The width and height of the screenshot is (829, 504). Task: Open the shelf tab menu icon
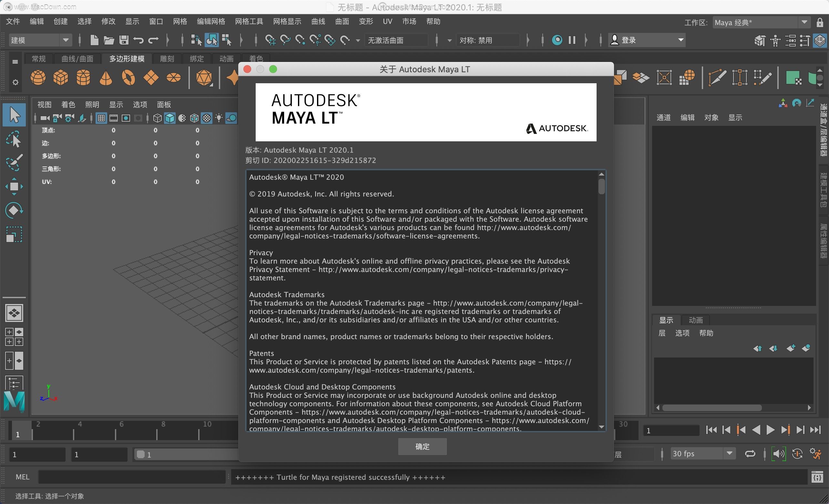15,62
